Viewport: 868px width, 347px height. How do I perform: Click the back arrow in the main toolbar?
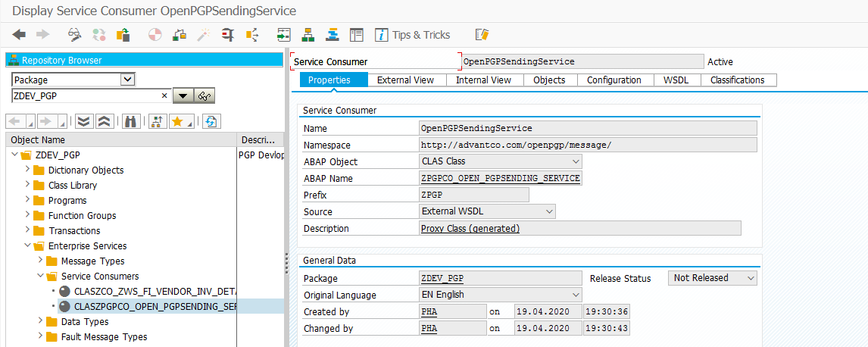pos(19,35)
